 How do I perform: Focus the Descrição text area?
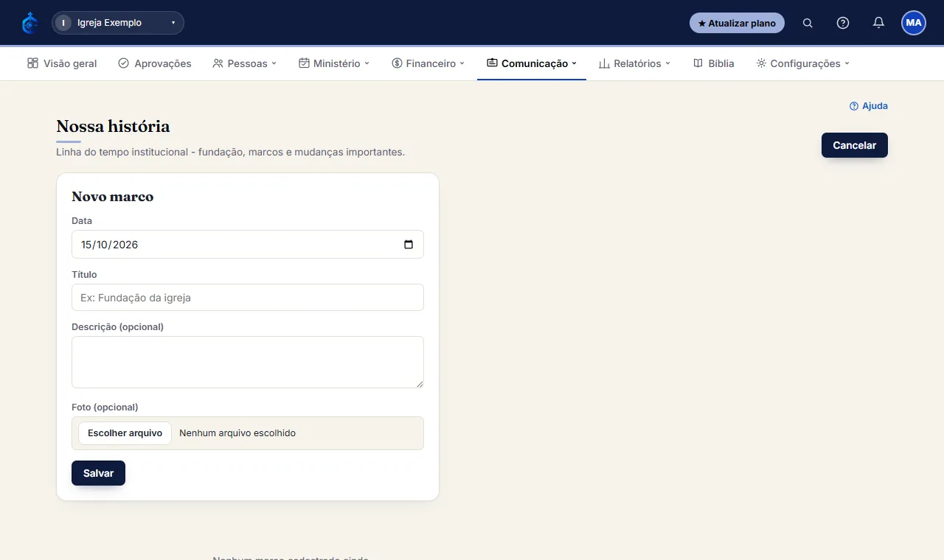pos(248,362)
